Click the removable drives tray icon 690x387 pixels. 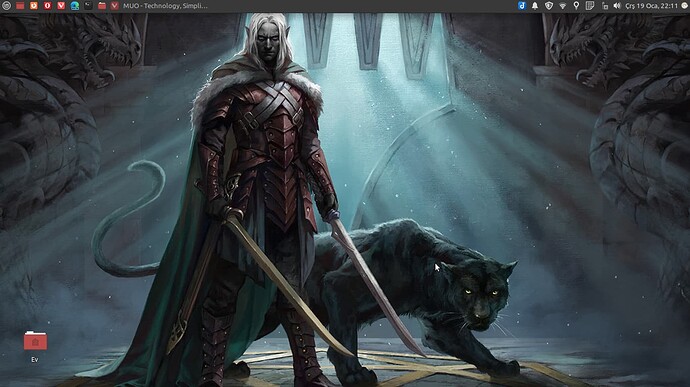click(605, 6)
